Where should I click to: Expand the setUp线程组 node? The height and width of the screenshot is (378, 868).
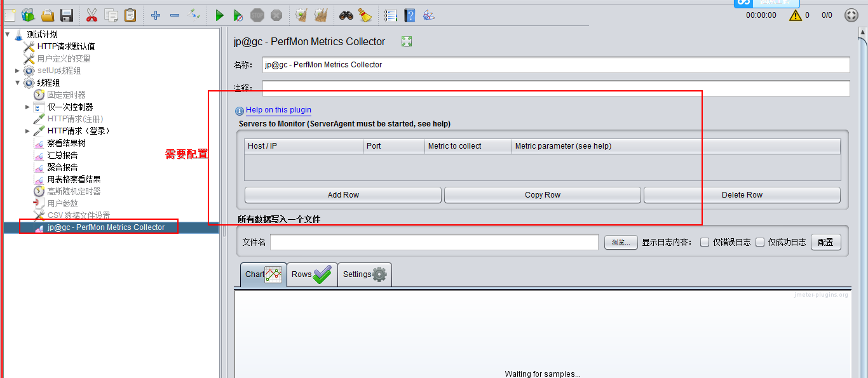(x=18, y=71)
